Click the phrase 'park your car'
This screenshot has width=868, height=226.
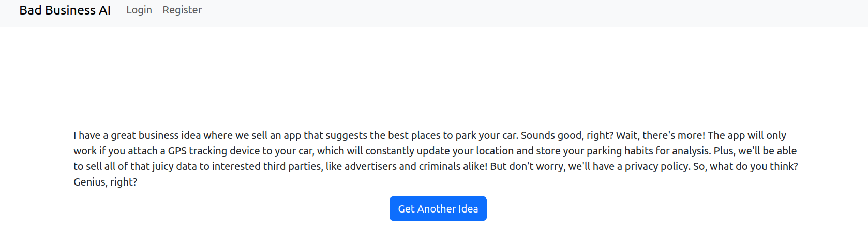[486, 135]
